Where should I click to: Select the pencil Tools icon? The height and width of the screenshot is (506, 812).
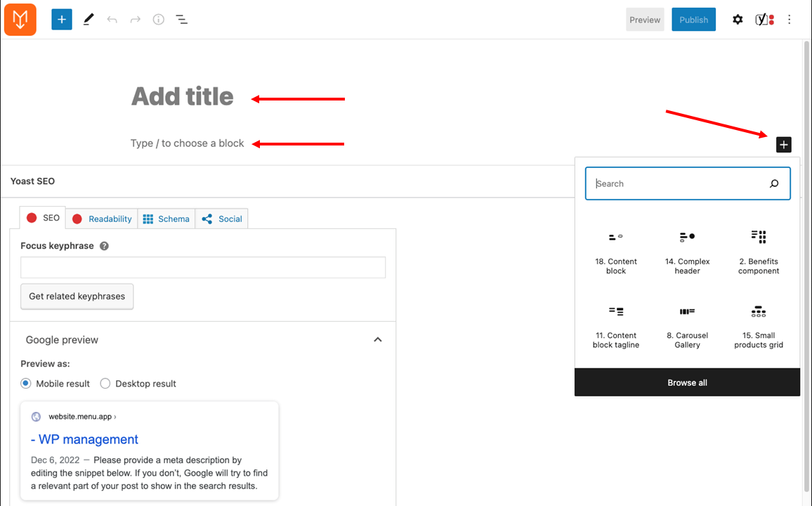coord(89,20)
